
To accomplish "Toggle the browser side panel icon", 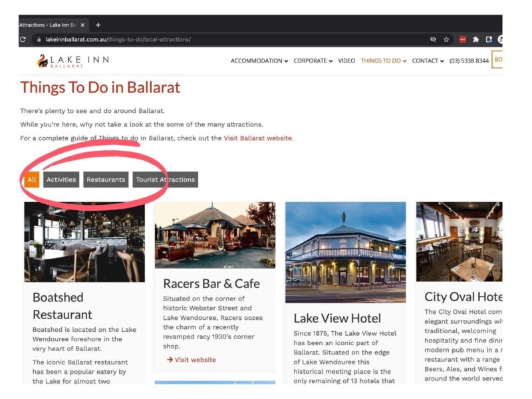I will tap(489, 39).
